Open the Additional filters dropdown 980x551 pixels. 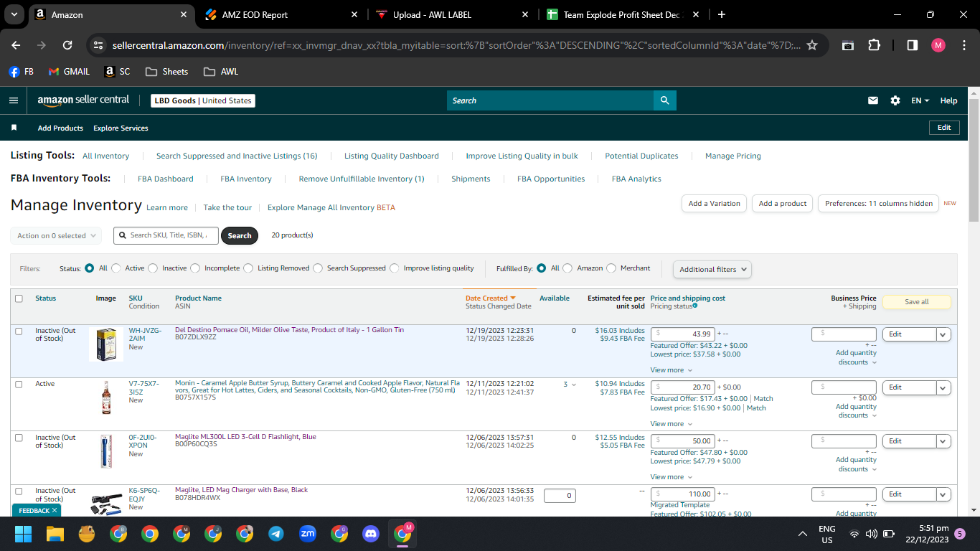tap(712, 270)
